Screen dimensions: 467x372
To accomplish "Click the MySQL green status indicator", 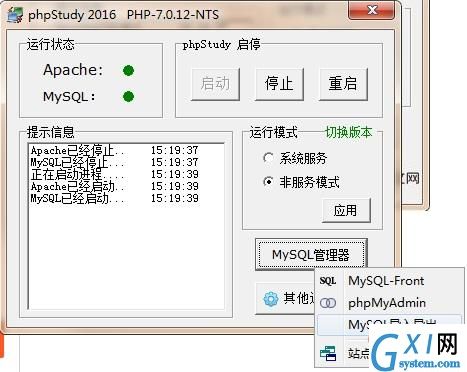I will tap(128, 97).
